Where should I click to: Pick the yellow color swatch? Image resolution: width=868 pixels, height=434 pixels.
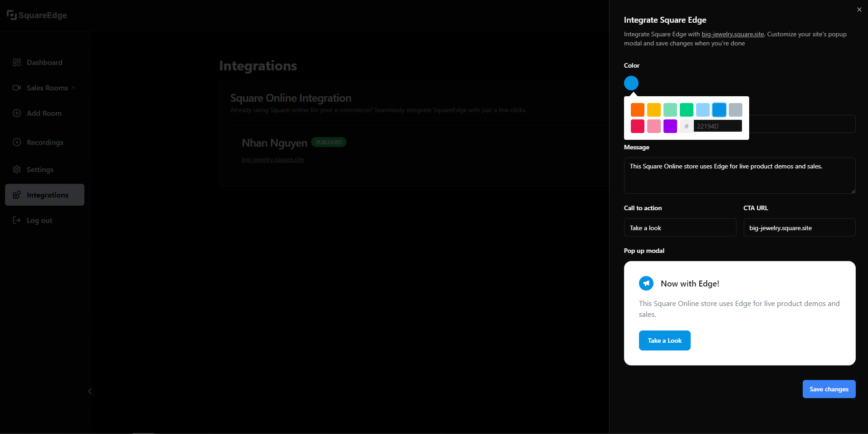point(654,110)
